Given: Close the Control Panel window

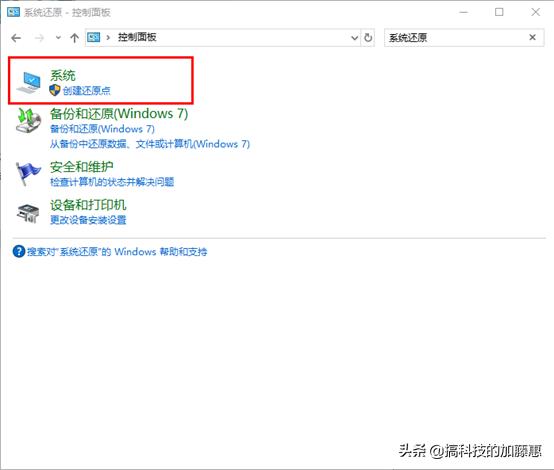Looking at the screenshot, I should [x=535, y=12].
